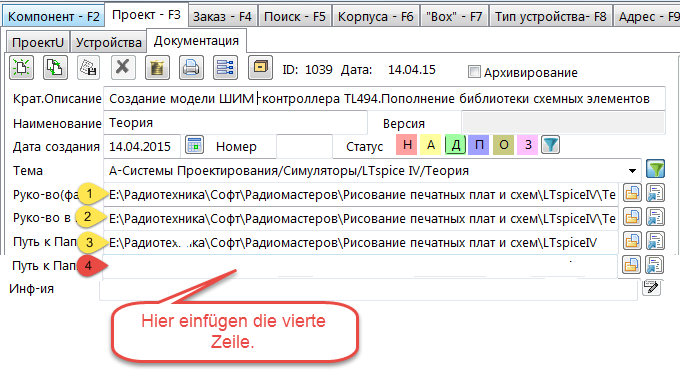This screenshot has width=680, height=371.
Task: Toggle status З pink button
Action: click(x=528, y=145)
